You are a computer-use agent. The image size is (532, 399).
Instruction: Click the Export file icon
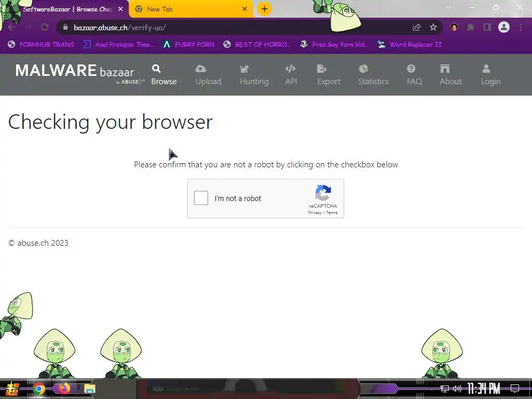coord(322,69)
